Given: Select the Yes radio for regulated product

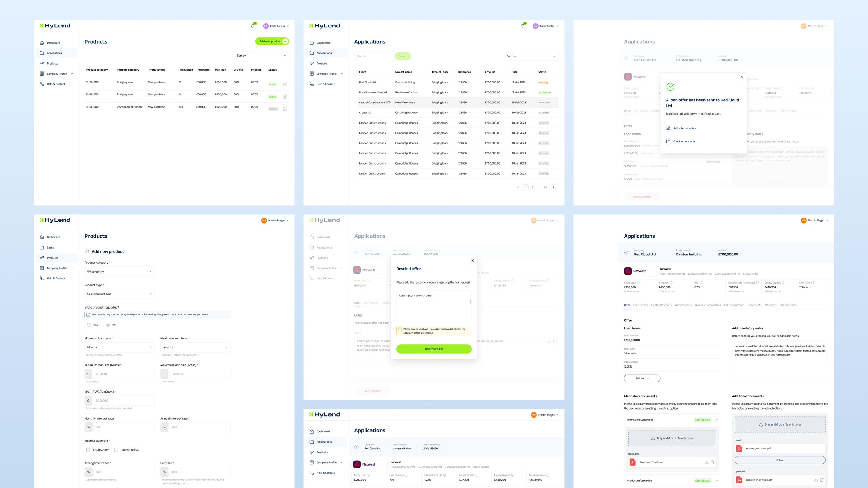Looking at the screenshot, I should pos(89,325).
